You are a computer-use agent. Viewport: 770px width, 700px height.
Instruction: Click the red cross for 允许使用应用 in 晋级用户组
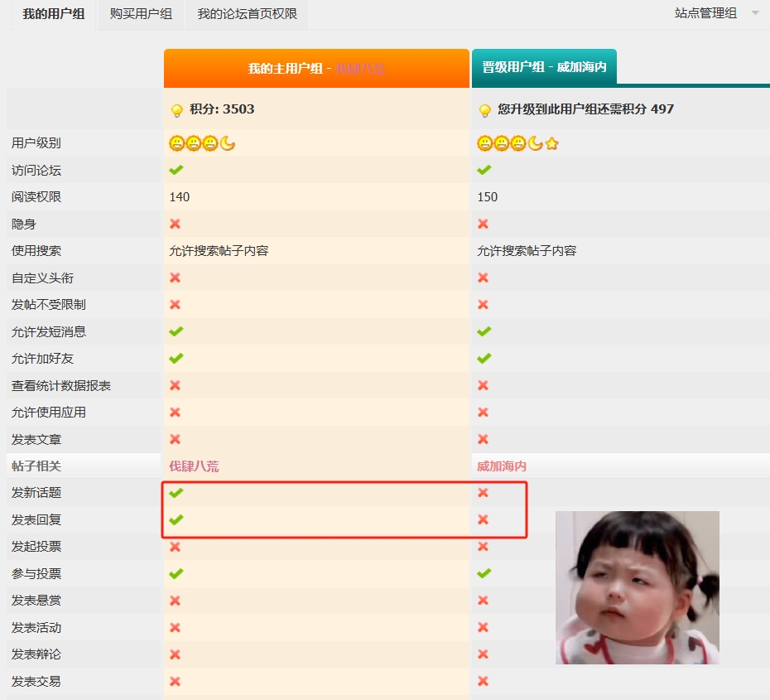click(x=483, y=413)
